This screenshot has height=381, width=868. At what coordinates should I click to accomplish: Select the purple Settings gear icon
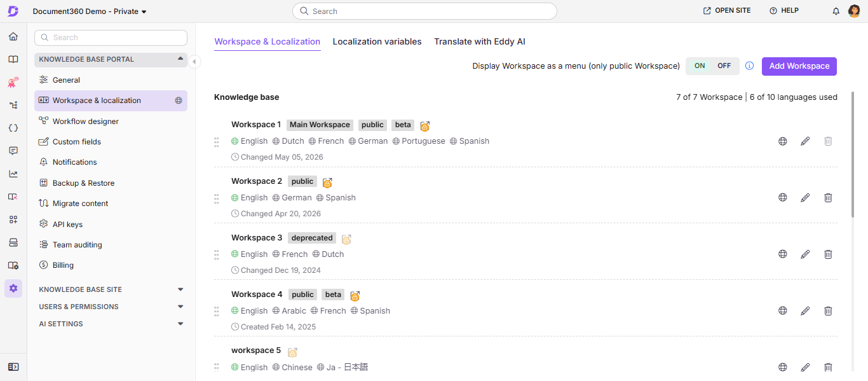point(13,288)
